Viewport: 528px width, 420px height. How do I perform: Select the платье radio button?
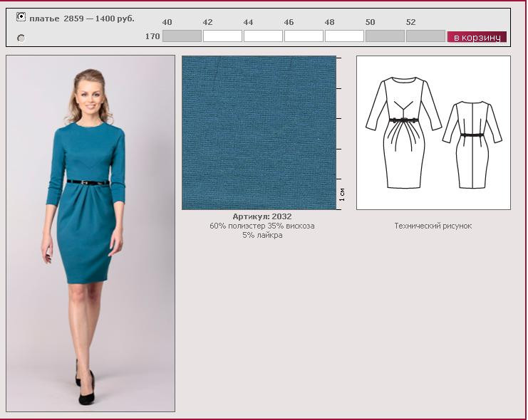pyautogui.click(x=21, y=17)
